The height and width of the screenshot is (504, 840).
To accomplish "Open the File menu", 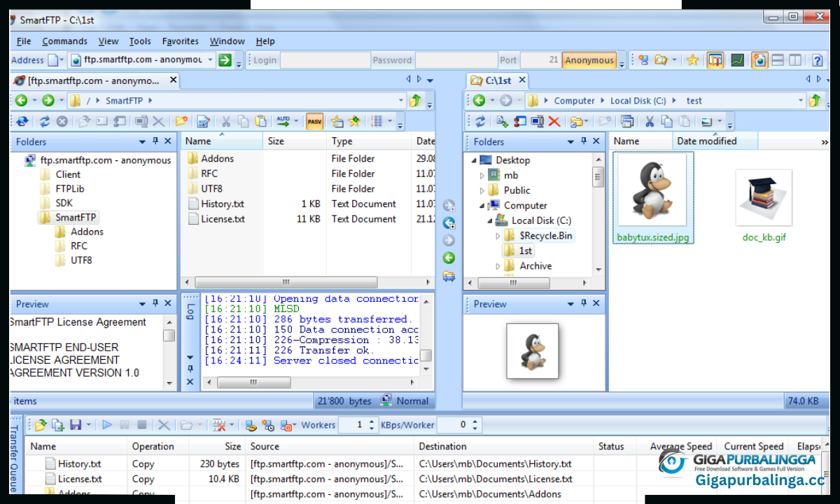I will tap(24, 41).
